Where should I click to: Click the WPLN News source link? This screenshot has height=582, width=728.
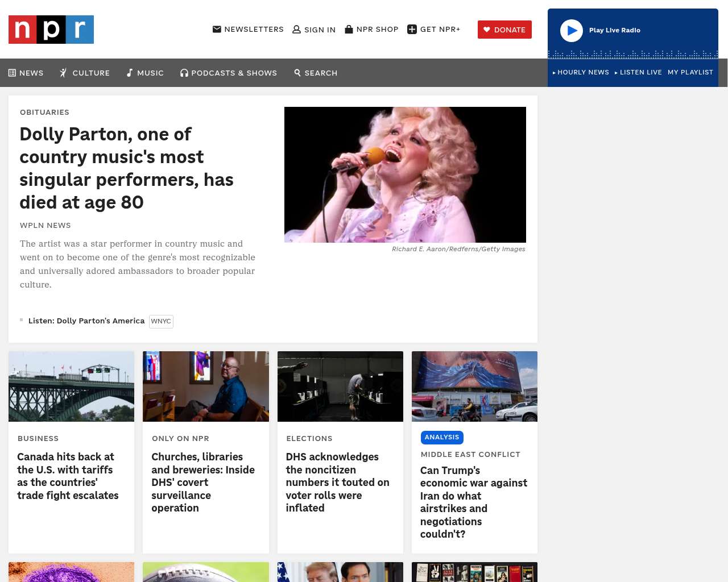(45, 225)
